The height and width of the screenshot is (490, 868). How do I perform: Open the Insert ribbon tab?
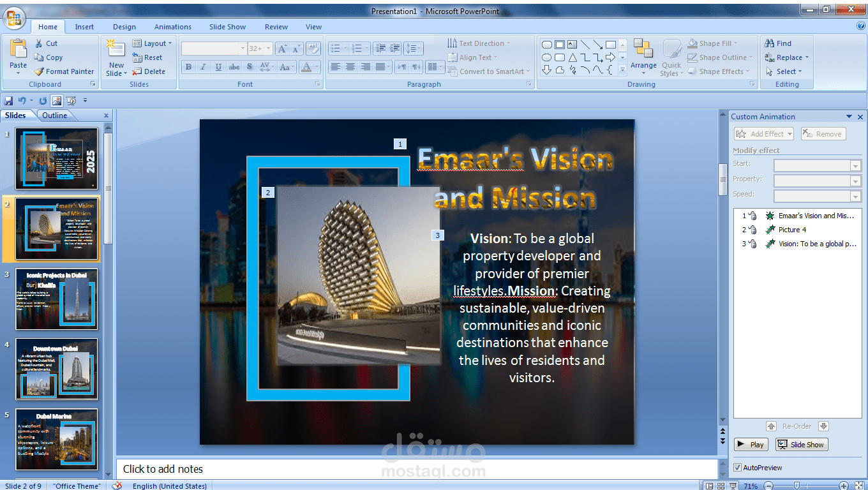(x=84, y=27)
